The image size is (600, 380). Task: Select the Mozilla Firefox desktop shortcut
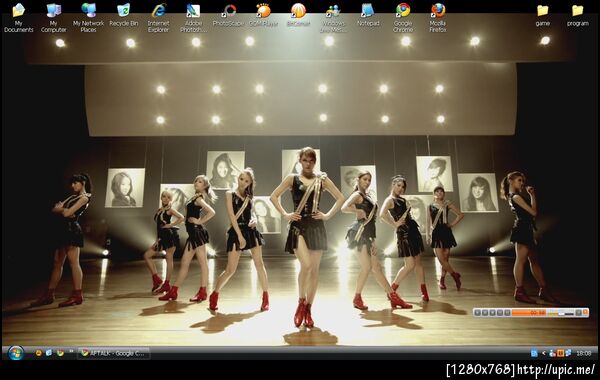coord(438,17)
